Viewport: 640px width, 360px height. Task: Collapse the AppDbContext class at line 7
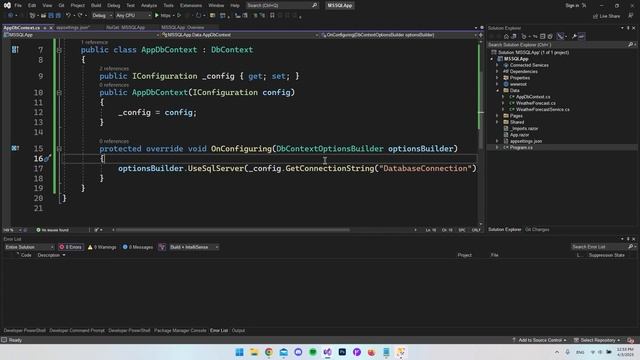[59, 50]
